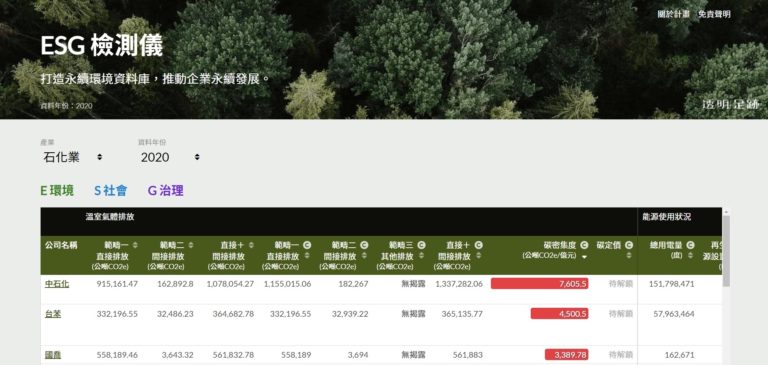Click the value 3,694

point(358,355)
